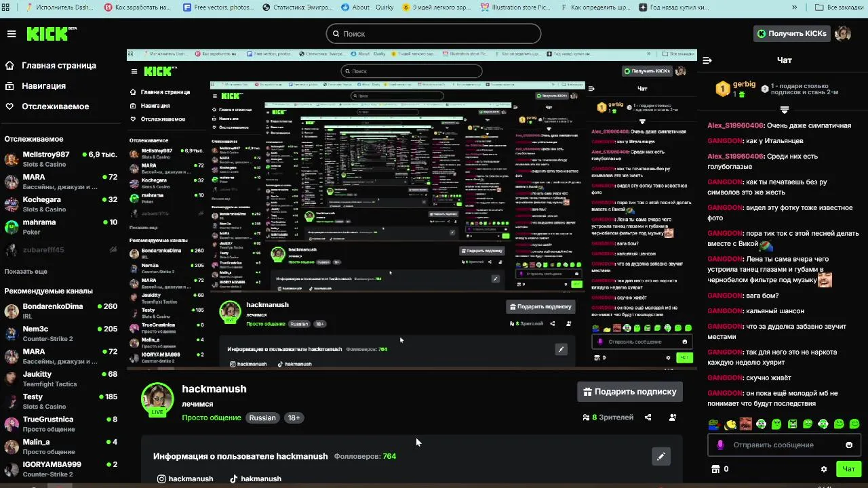Open the Quirky bookmark
The height and width of the screenshot is (488, 868).
(x=383, y=7)
